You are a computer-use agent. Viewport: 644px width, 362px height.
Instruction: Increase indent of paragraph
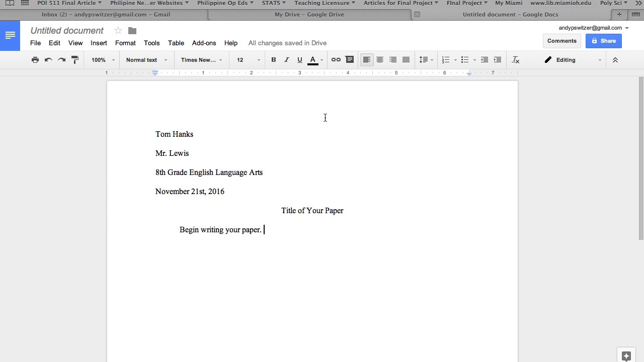(x=498, y=60)
